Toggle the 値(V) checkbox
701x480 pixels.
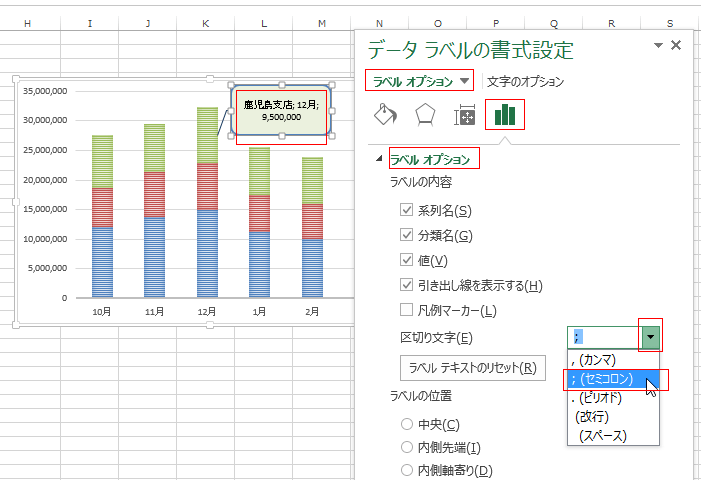tap(406, 260)
